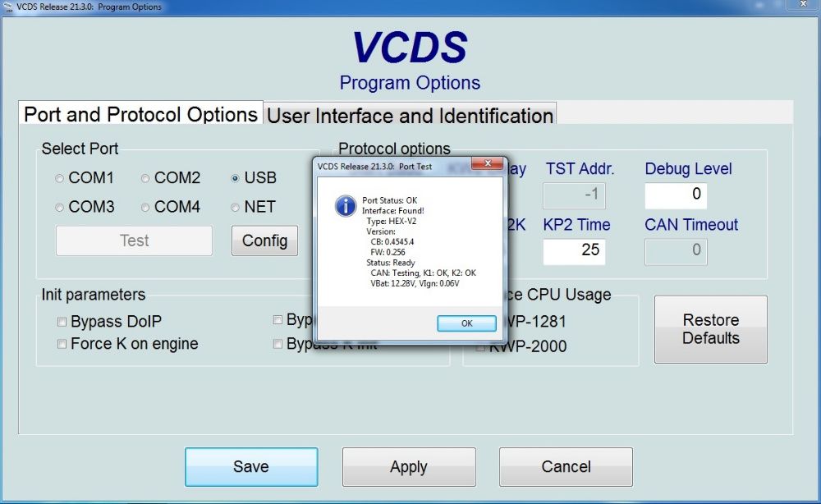Select the COM2 port radio button
The width and height of the screenshot is (821, 504).
click(x=145, y=178)
